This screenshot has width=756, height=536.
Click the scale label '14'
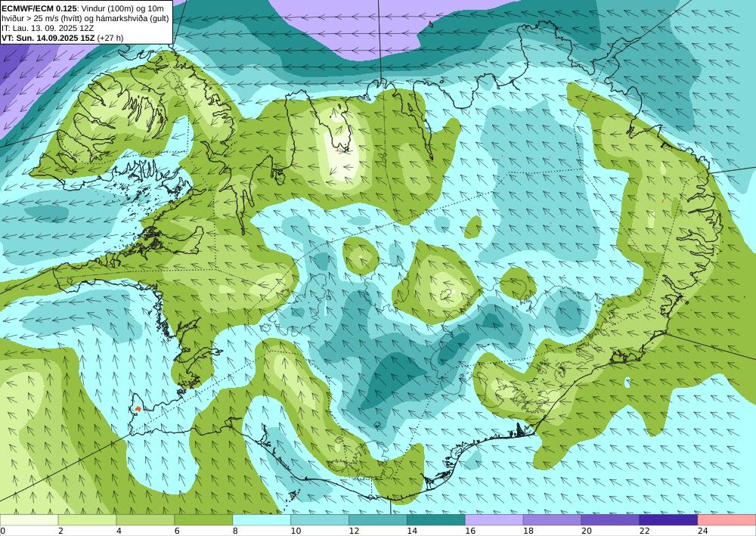pyautogui.click(x=412, y=531)
